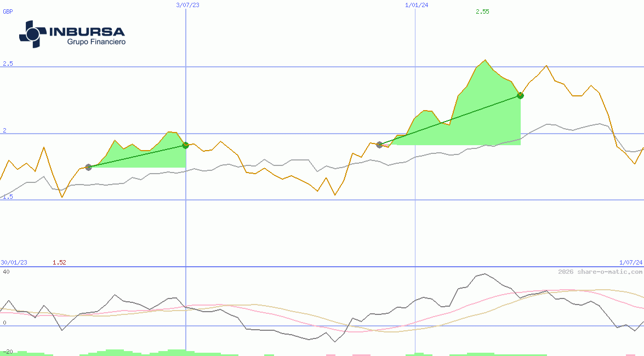Click the green end dot of first trend line

click(185, 145)
